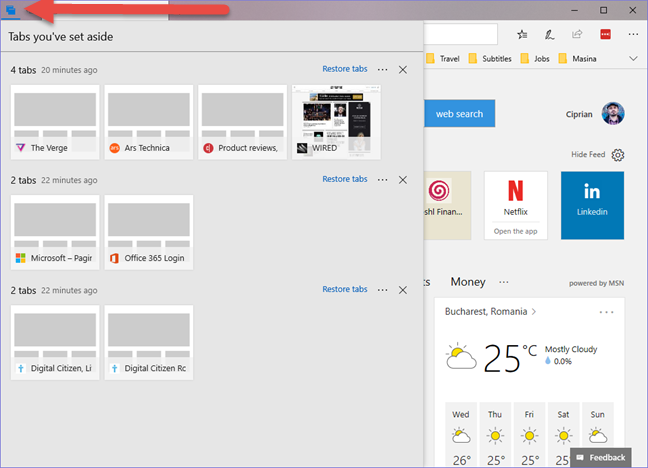Open the WIRED tab thumbnail

[x=336, y=122]
